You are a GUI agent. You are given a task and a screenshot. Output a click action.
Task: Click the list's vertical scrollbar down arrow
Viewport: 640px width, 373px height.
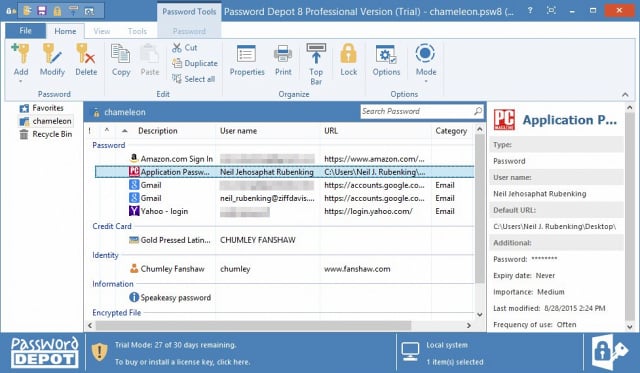pyautogui.click(x=480, y=315)
